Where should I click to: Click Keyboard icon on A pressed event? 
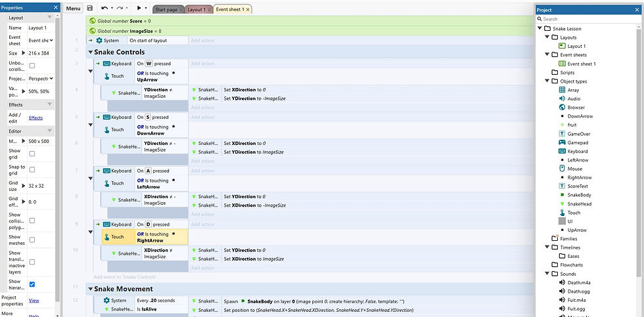click(x=106, y=171)
